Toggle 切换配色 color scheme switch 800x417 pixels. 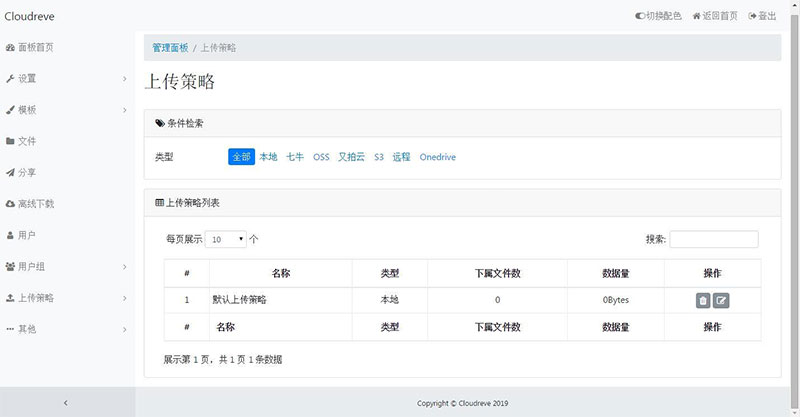coord(658,16)
